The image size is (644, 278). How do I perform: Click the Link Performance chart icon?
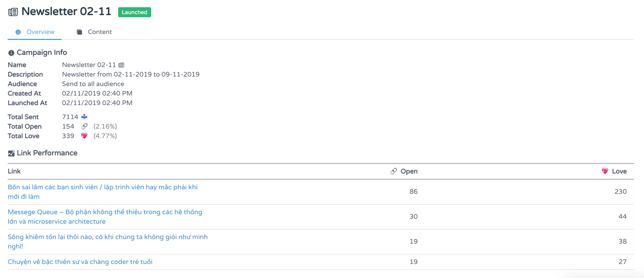[x=11, y=153]
